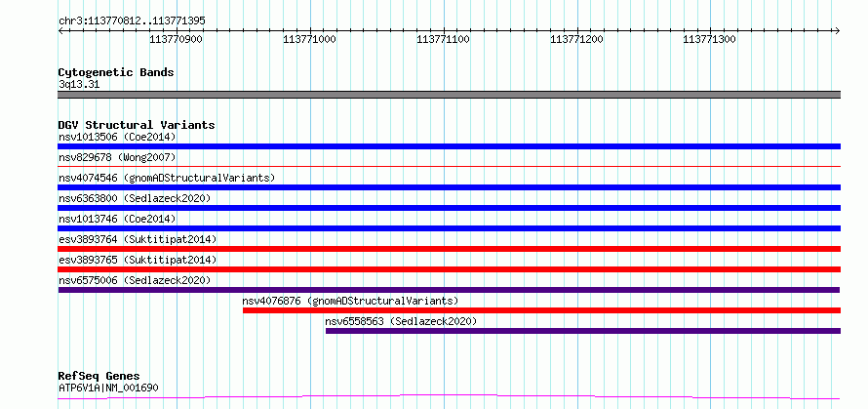
Task: Open the ATP6V1A|NM_001690 gene label
Action: 108,388
